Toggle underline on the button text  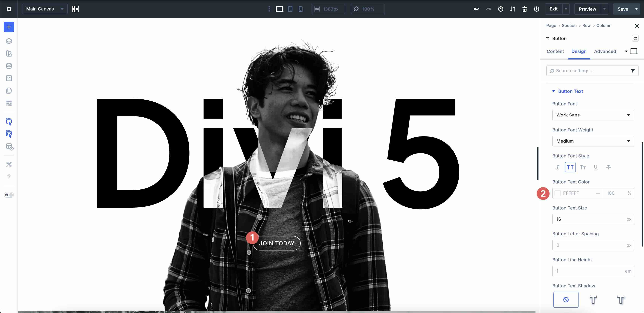point(596,167)
